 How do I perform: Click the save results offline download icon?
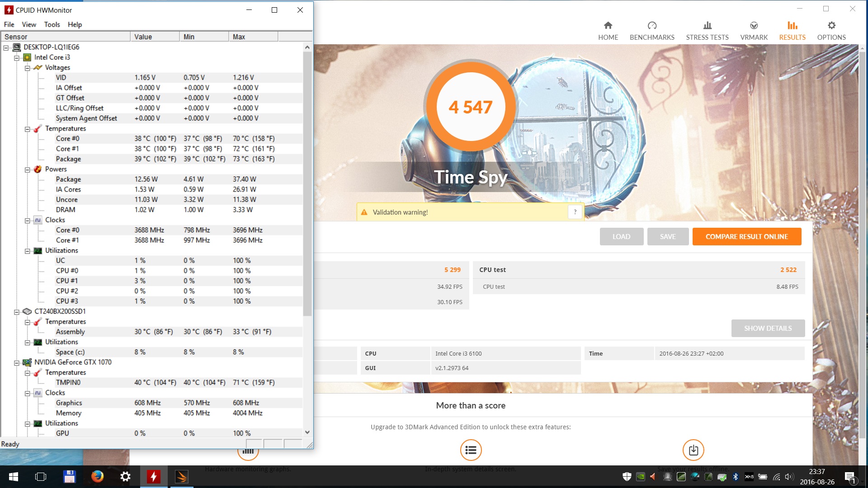pyautogui.click(x=693, y=450)
